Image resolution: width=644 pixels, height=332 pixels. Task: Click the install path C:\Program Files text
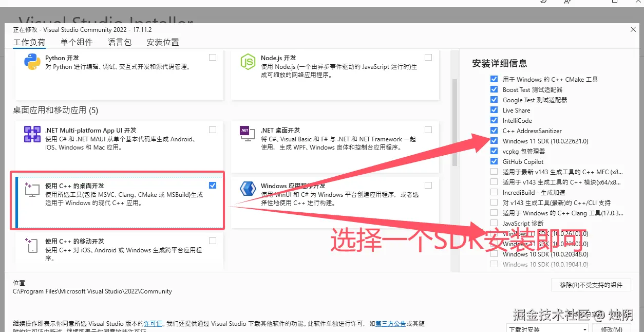[x=92, y=291]
